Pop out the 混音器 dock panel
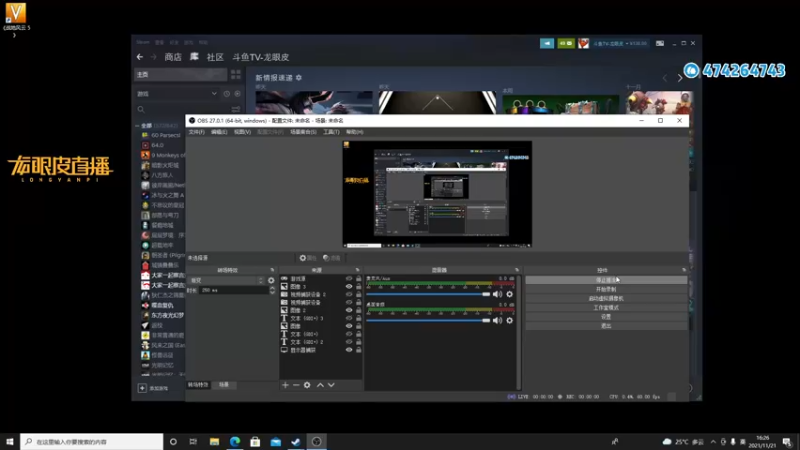 click(516, 270)
